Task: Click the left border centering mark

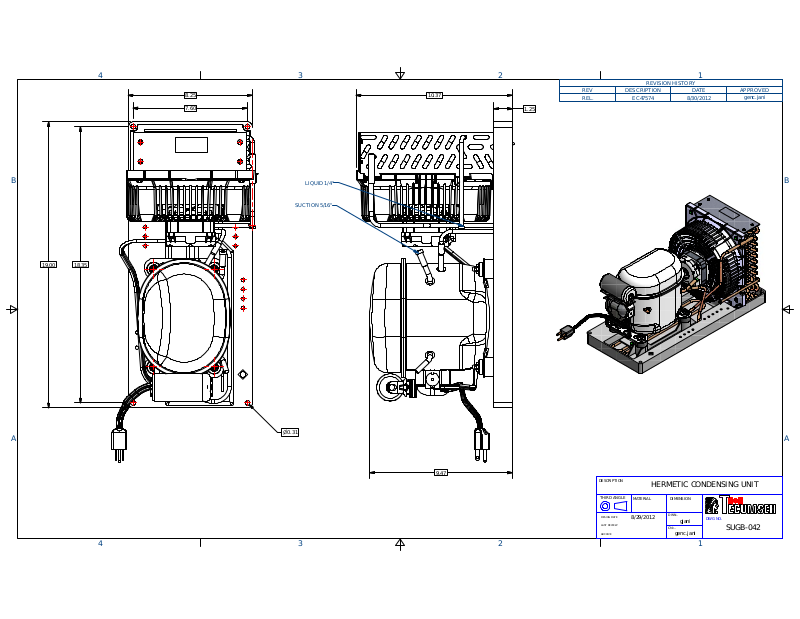Action: point(12,309)
